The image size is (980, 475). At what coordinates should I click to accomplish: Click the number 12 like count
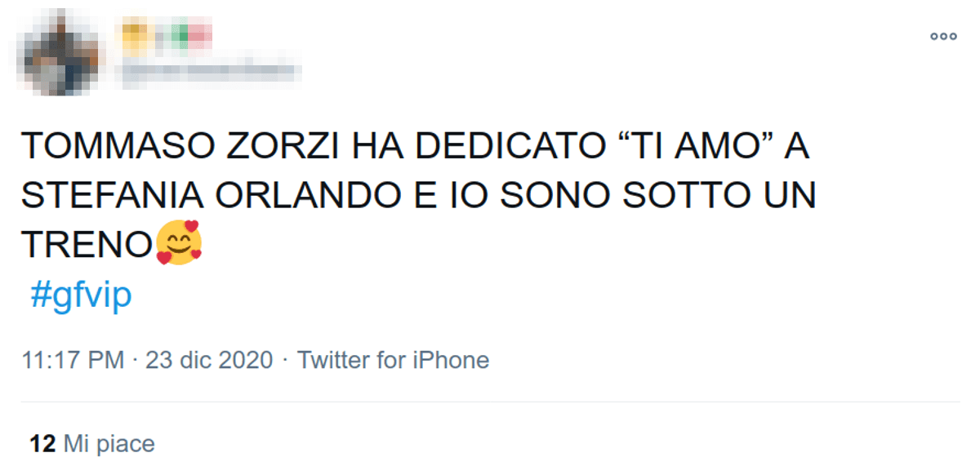(42, 443)
